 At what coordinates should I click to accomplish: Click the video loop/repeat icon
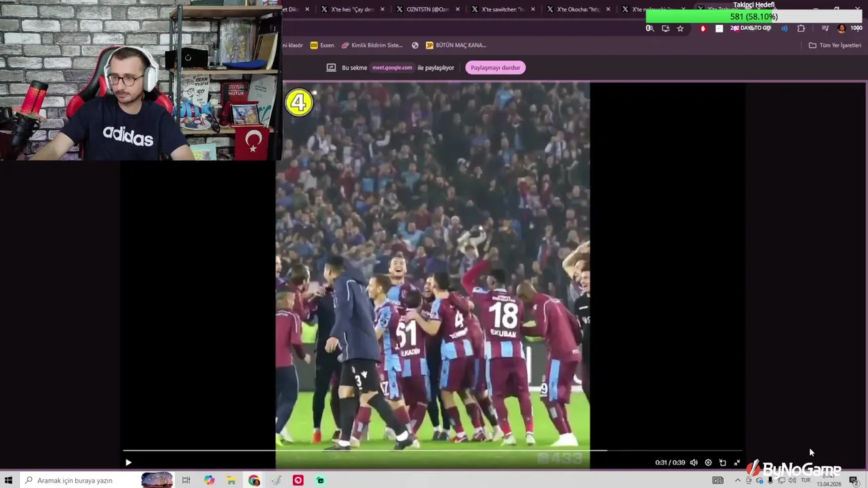(722, 463)
